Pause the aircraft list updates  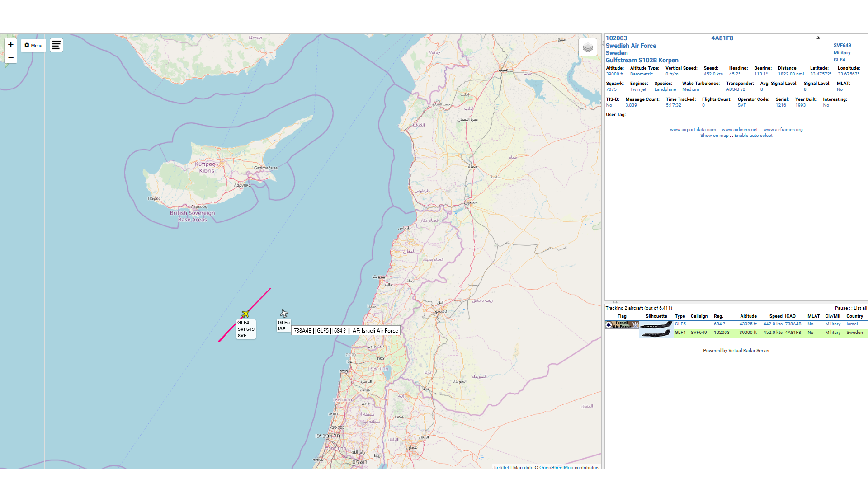[x=841, y=308]
